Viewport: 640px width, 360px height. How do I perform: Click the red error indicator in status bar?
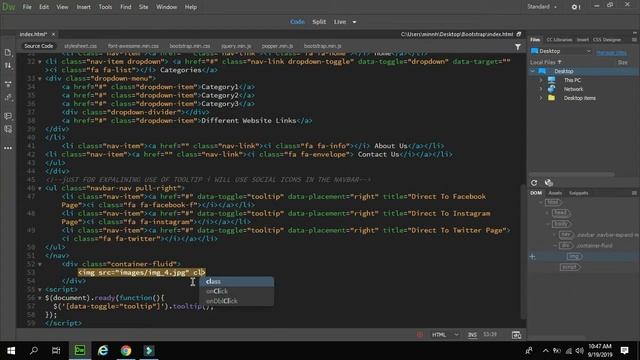coord(420,335)
